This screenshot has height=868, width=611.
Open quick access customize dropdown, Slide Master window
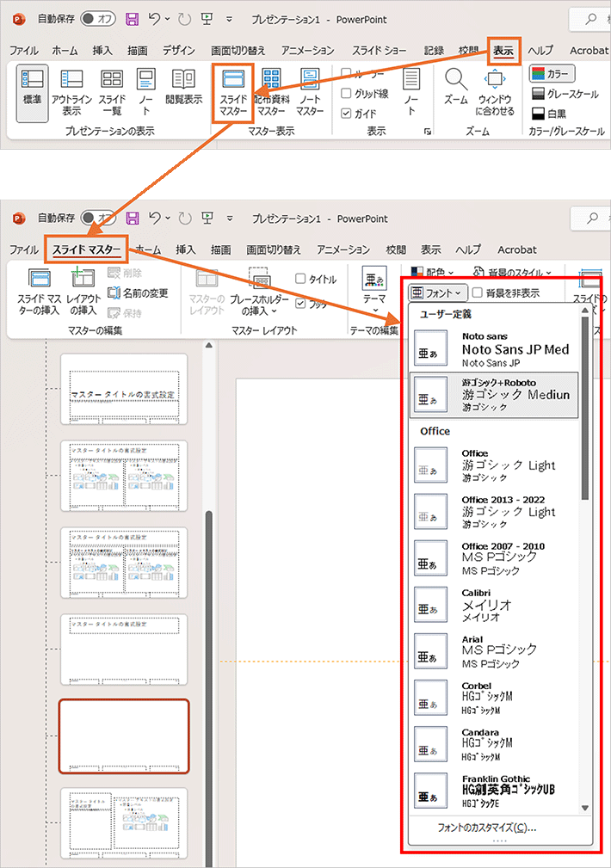(230, 219)
